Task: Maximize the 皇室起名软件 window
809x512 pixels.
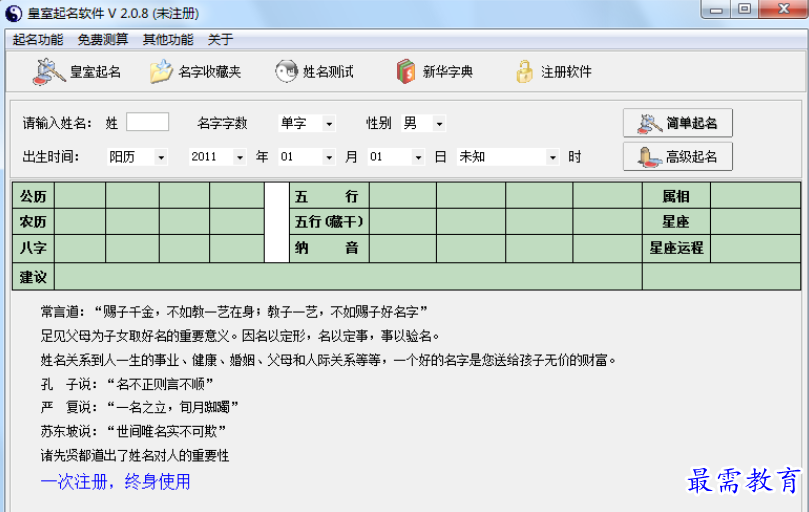Action: click(x=744, y=10)
